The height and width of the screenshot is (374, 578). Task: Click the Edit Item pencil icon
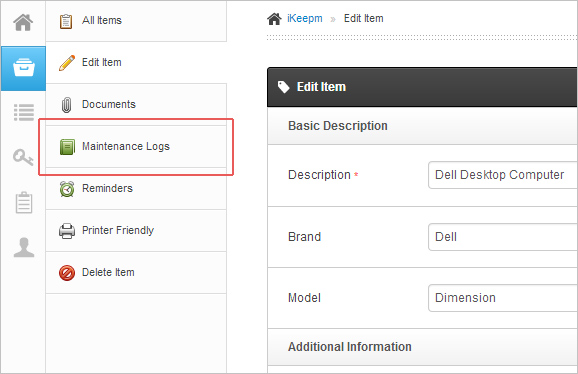click(67, 63)
